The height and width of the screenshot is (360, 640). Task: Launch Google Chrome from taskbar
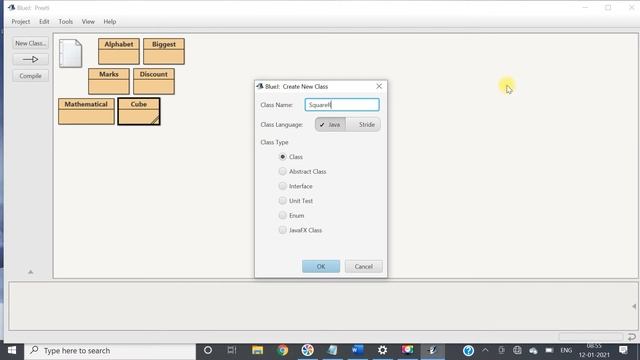(x=282, y=350)
